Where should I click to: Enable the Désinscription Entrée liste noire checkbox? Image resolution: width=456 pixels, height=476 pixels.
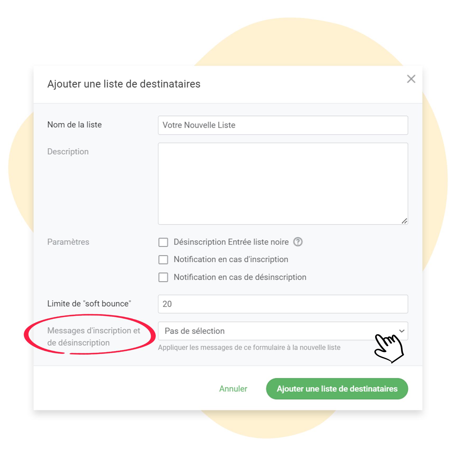[x=163, y=242]
